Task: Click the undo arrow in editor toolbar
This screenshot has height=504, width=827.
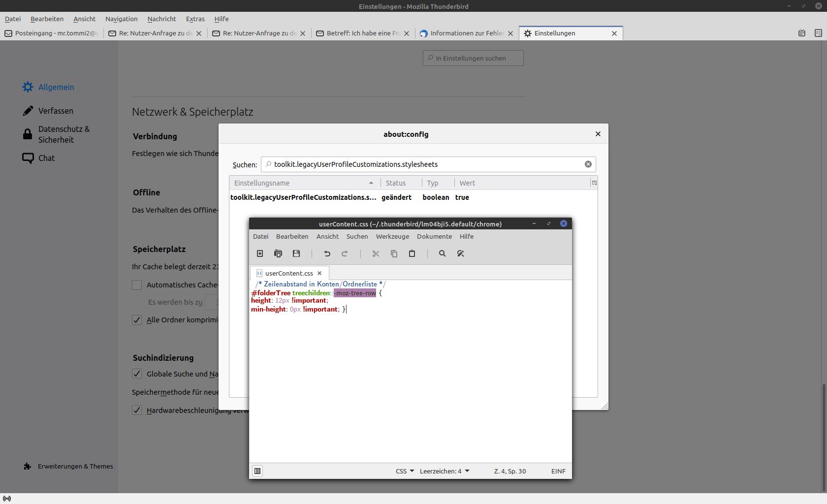Action: (327, 253)
